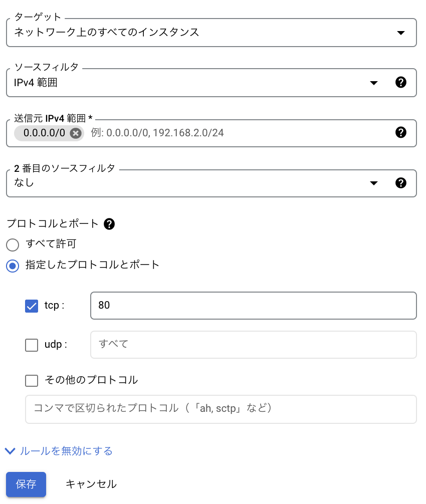The height and width of the screenshot is (504, 426).
Task: Open the 2 番目のソースフィルタ help icon
Action: tap(401, 183)
